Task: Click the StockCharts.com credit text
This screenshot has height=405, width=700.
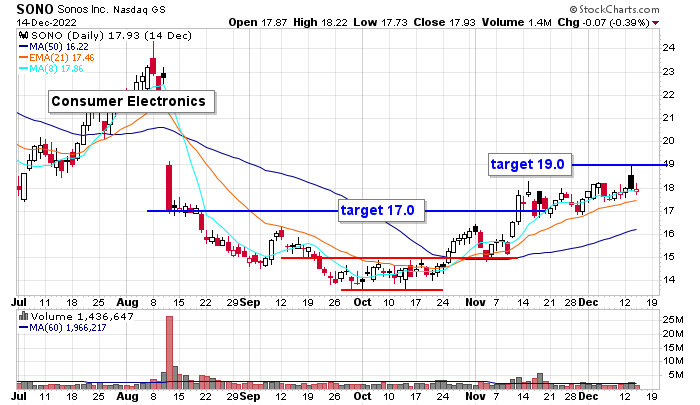Action: point(614,9)
